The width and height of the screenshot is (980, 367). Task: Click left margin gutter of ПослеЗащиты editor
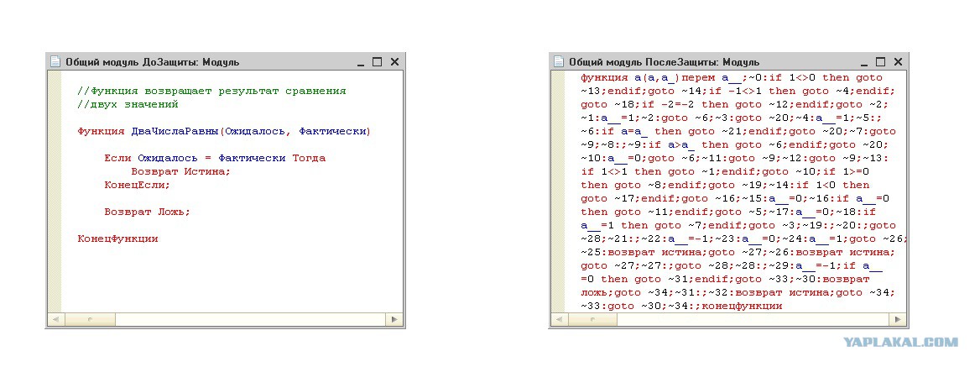[559, 191]
